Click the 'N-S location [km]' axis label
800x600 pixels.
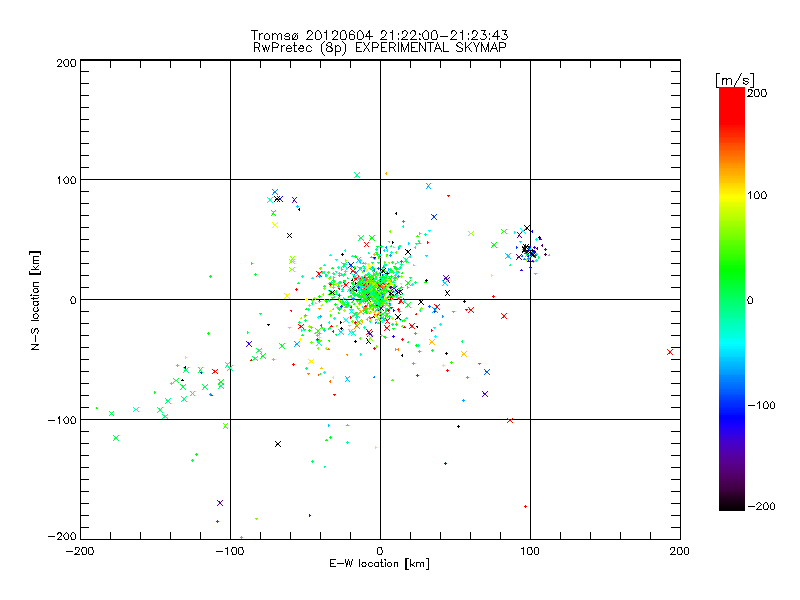tap(35, 300)
